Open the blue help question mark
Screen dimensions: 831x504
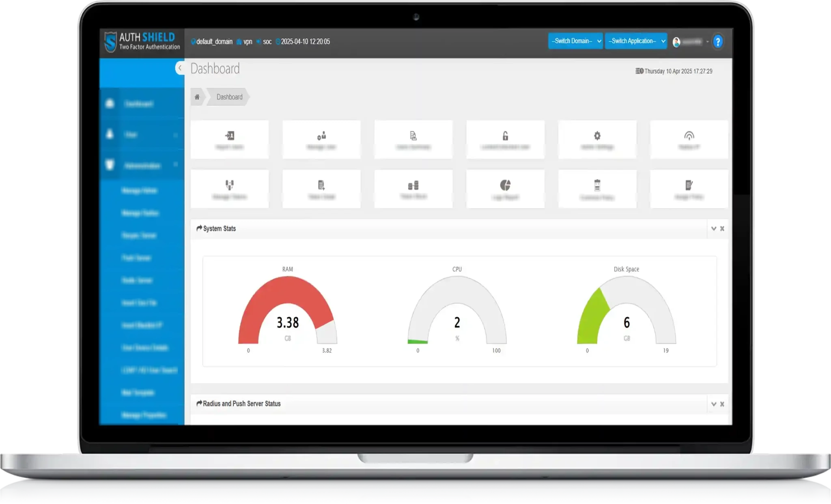click(717, 41)
